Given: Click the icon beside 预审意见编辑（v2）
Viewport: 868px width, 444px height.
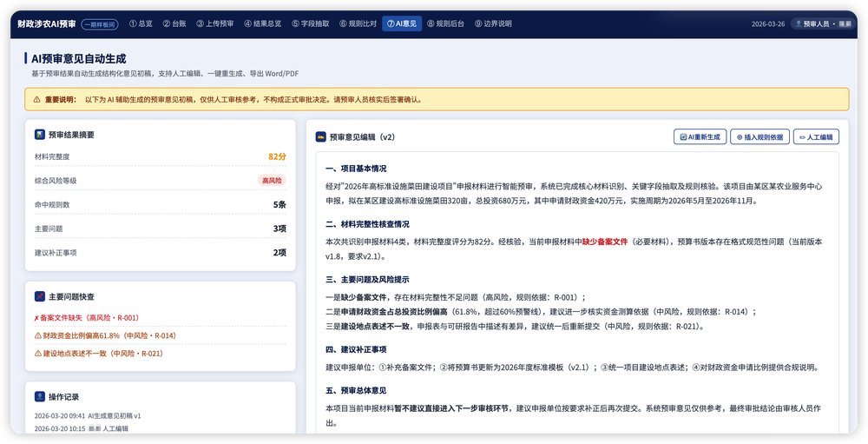Looking at the screenshot, I should [320, 137].
